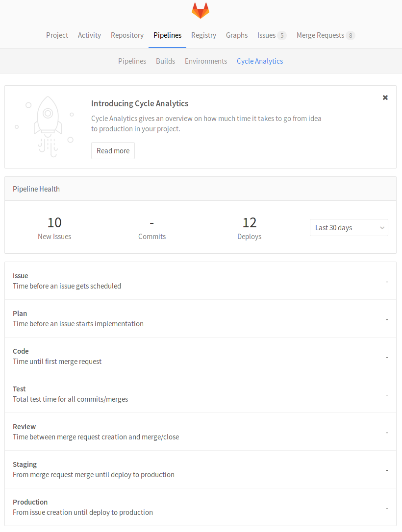Image resolution: width=402 pixels, height=532 pixels.
Task: Switch to the Environments tab
Action: pyautogui.click(x=206, y=61)
